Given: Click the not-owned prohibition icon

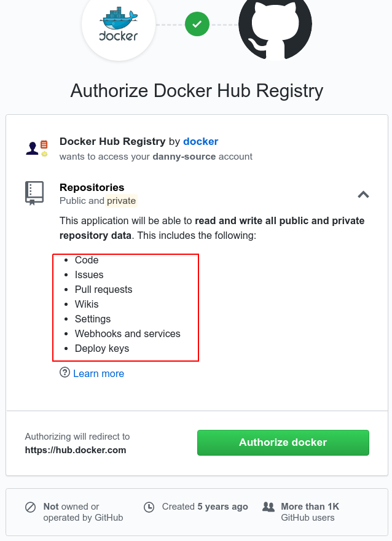Looking at the screenshot, I should tap(30, 507).
